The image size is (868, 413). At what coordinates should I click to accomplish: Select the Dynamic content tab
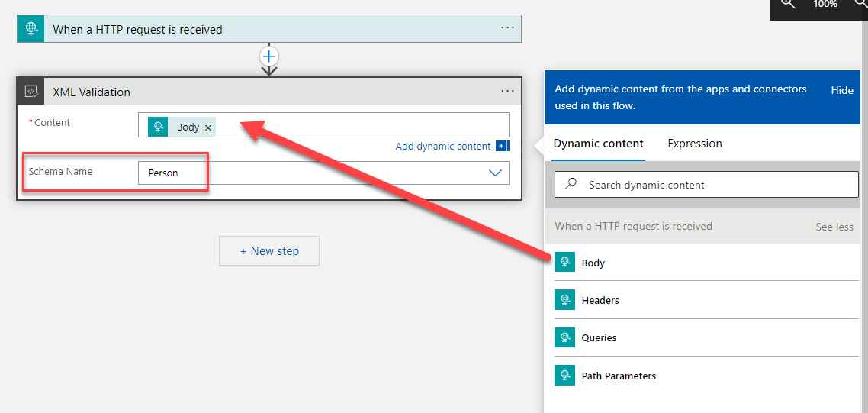point(598,144)
